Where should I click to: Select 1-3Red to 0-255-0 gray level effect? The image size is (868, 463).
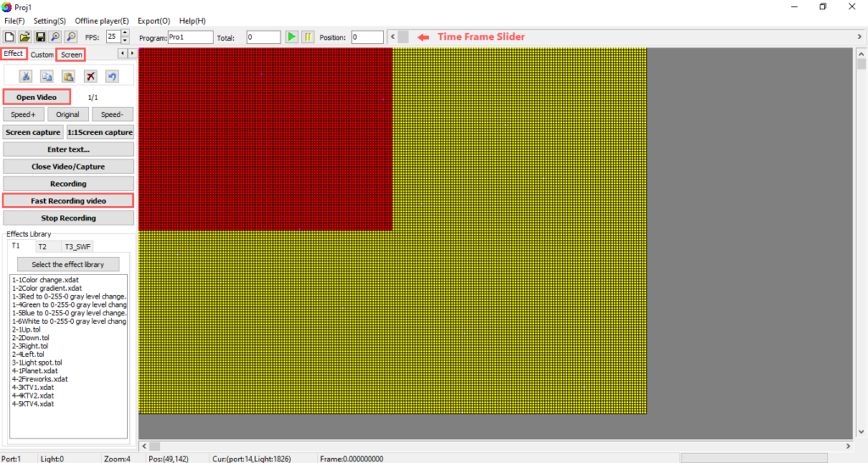coord(70,296)
